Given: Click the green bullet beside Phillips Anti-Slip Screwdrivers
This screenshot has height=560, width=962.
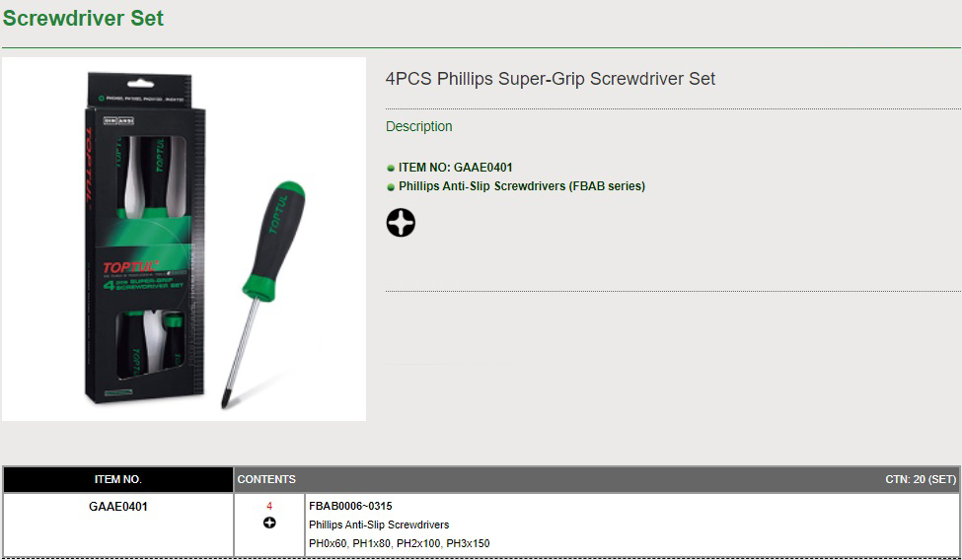Looking at the screenshot, I should pos(390,187).
